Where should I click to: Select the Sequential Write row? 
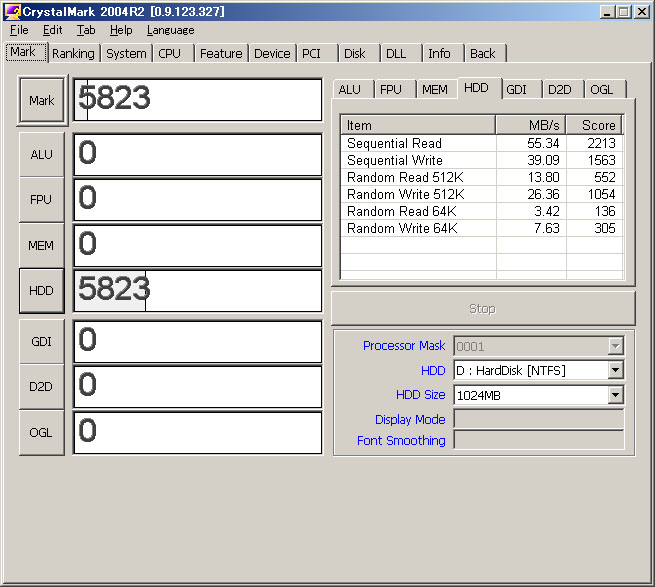[x=482, y=160]
